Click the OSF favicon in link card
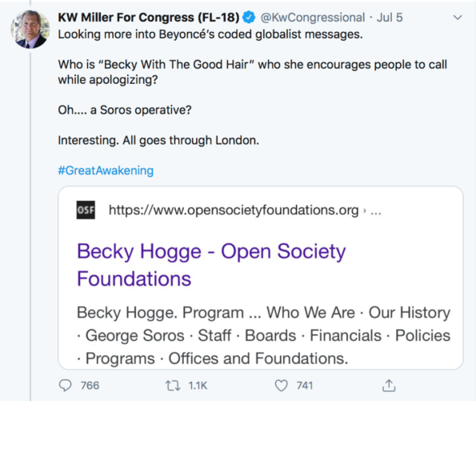Viewport: 476px width, 476px height. point(86,210)
